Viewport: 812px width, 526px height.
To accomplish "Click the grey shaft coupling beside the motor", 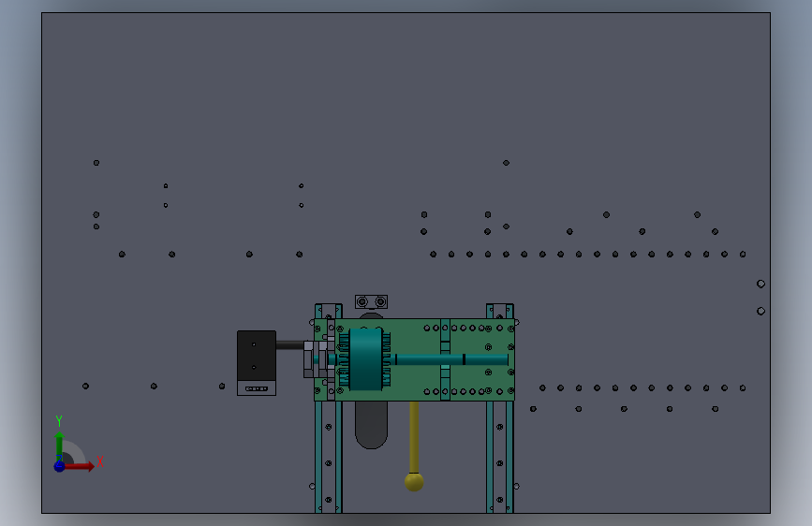I will 316,358.
